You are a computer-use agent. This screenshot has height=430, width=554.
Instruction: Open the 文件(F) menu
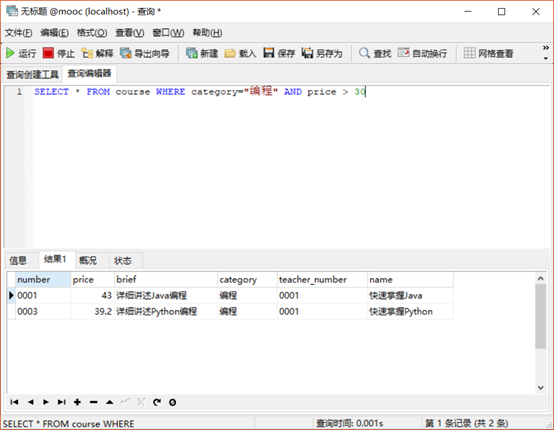point(18,33)
